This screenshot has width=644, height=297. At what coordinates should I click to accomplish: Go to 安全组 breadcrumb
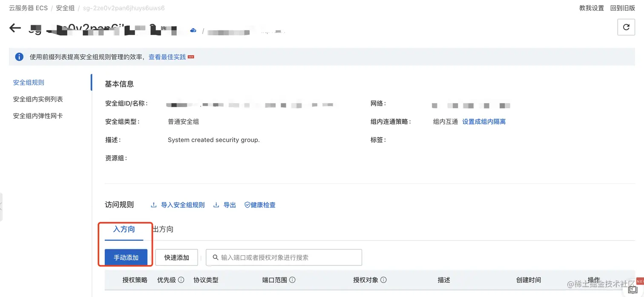click(65, 8)
